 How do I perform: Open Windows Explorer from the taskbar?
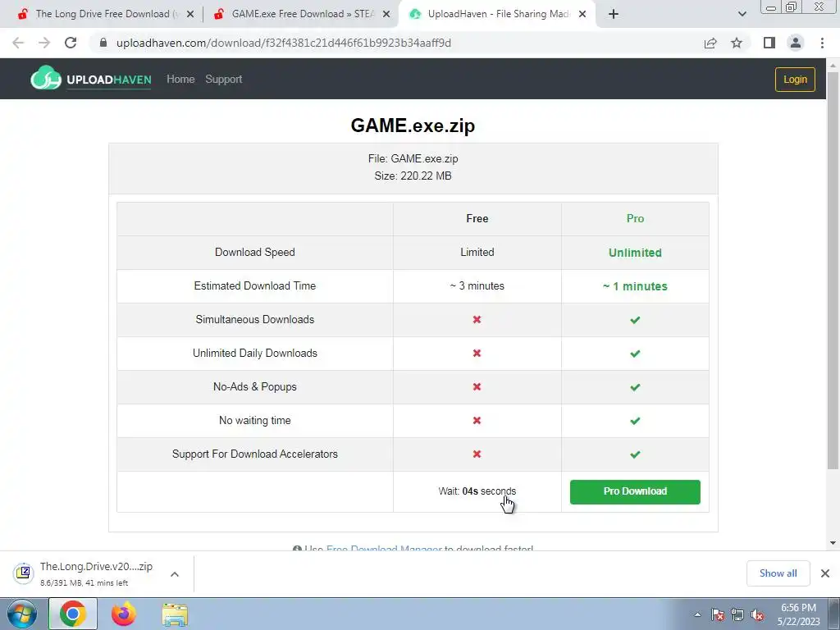(175, 614)
